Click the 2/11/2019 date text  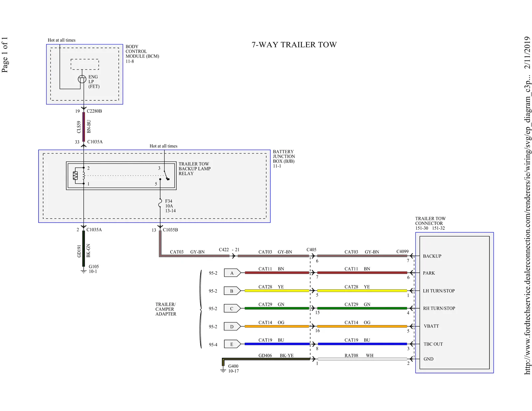(x=527, y=53)
